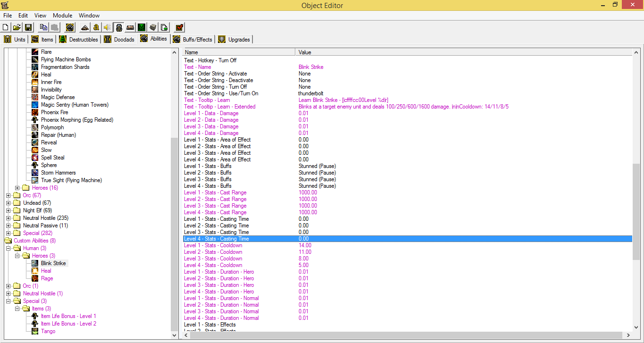Launch Test Map with the checkmark icon
Image resolution: width=644 pixels, height=343 pixels.
tap(179, 27)
